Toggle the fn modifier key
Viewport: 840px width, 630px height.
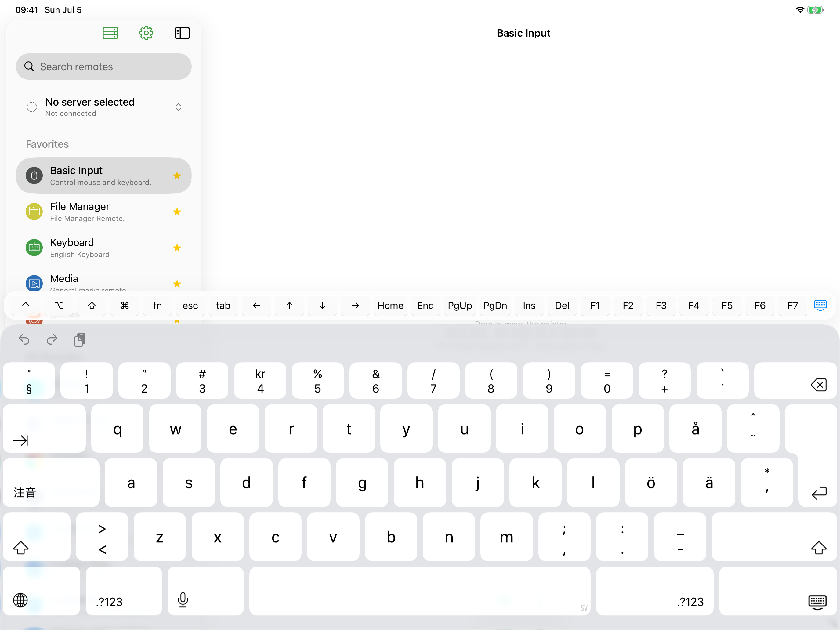157,305
